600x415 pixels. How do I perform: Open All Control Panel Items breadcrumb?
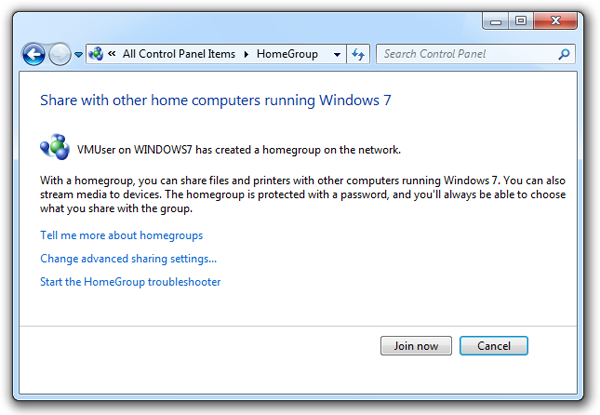(x=179, y=54)
